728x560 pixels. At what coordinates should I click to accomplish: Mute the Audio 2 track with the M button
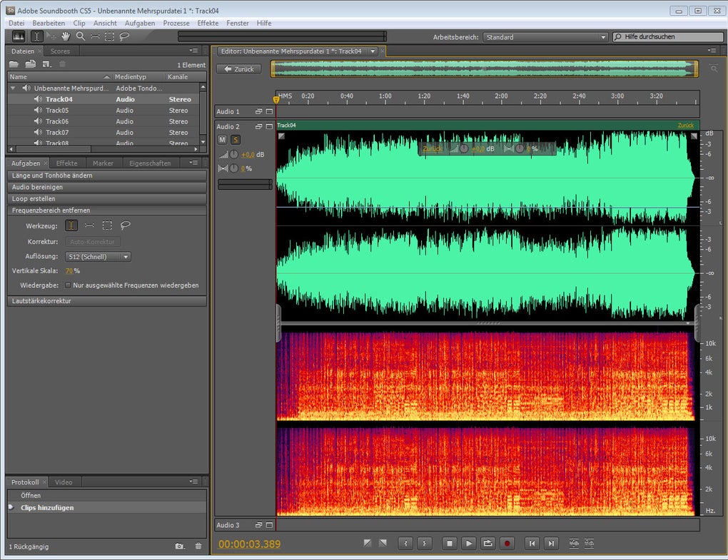point(222,140)
